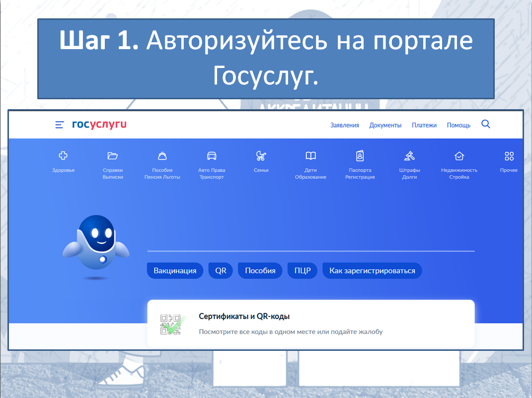
Task: Select the Недвижимость Стройка house icon
Action: coord(459,156)
